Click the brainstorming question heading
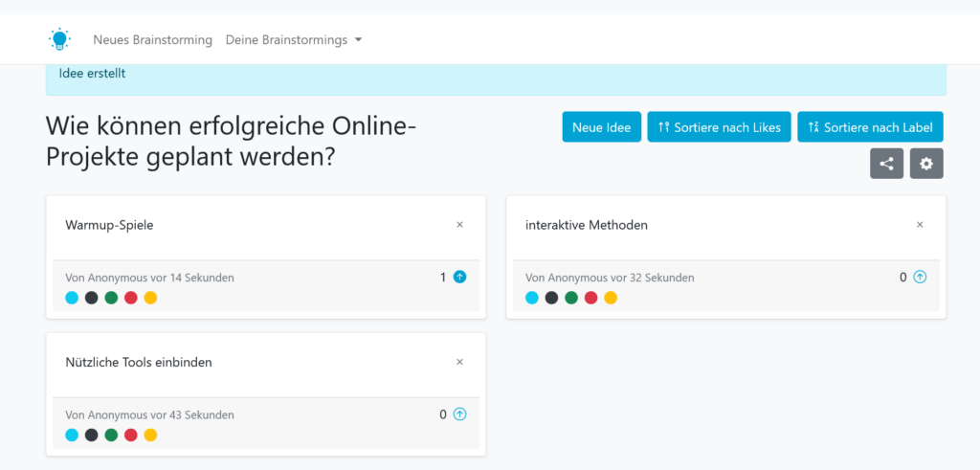 (x=232, y=142)
